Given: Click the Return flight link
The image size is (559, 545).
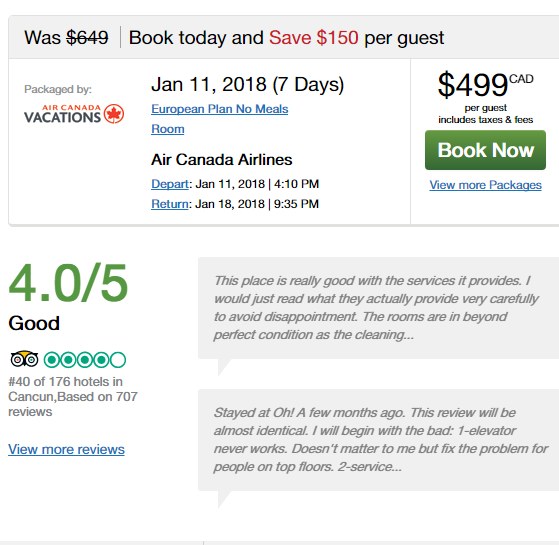Looking at the screenshot, I should tap(170, 204).
